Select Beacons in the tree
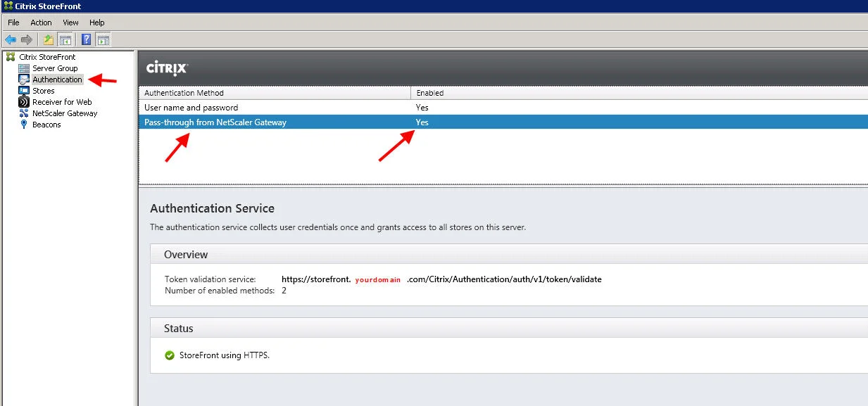This screenshot has width=868, height=406. [46, 125]
